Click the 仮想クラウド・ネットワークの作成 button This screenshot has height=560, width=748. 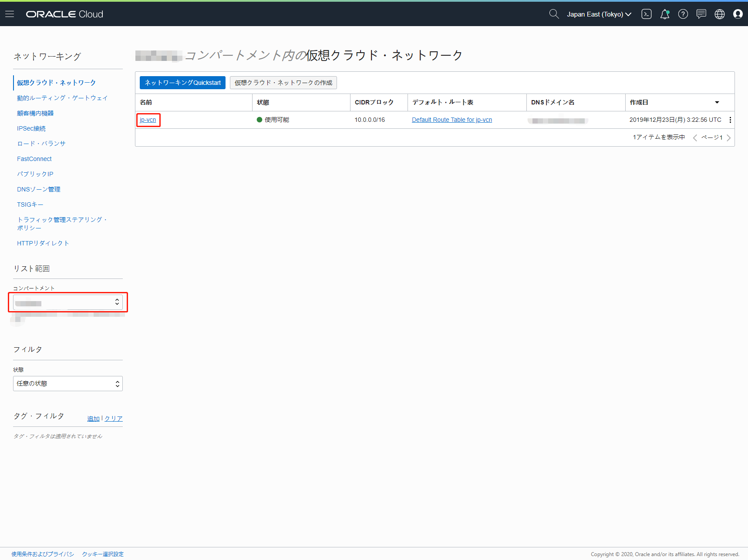(283, 83)
